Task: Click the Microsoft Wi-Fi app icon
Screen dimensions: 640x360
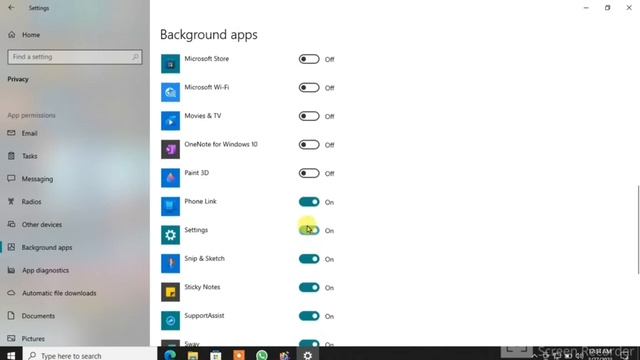Action: pos(170,92)
